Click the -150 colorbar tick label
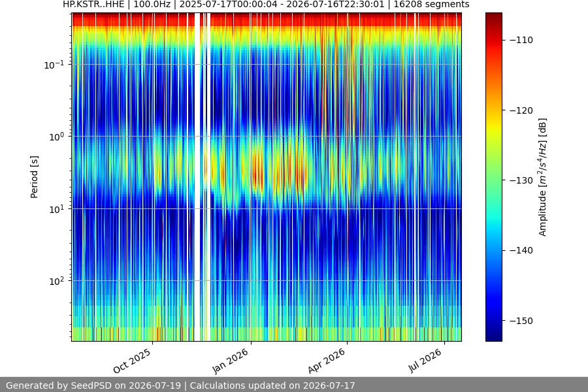Viewport: 588px width, 392px height. 521,321
